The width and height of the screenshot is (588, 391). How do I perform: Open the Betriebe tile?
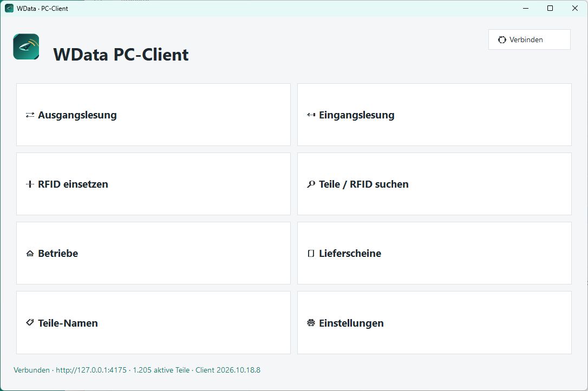point(153,253)
